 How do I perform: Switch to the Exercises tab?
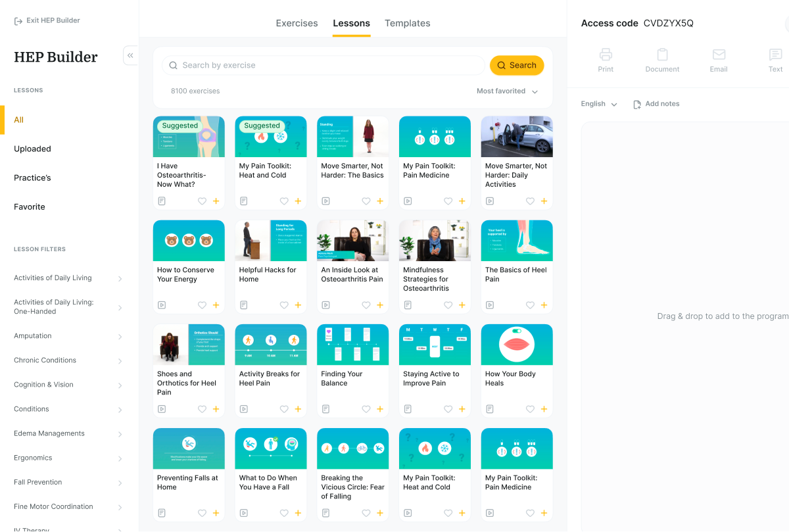(297, 23)
